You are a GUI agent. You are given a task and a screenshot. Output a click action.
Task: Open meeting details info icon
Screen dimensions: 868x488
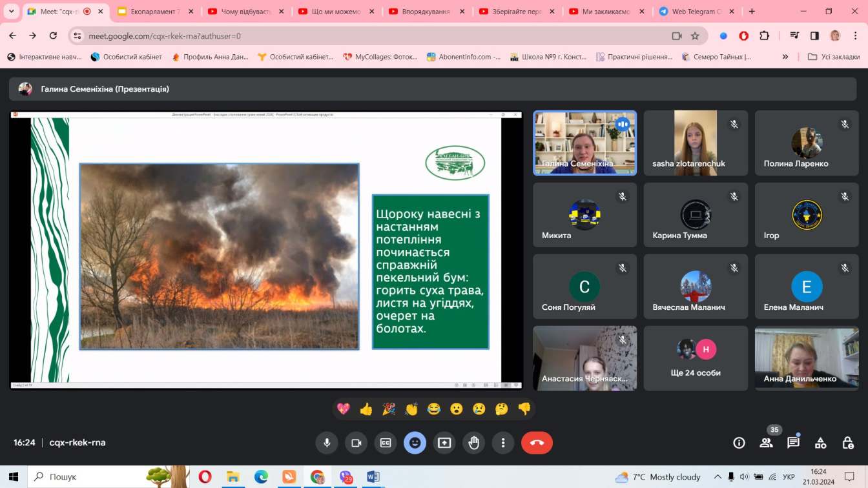click(x=739, y=443)
